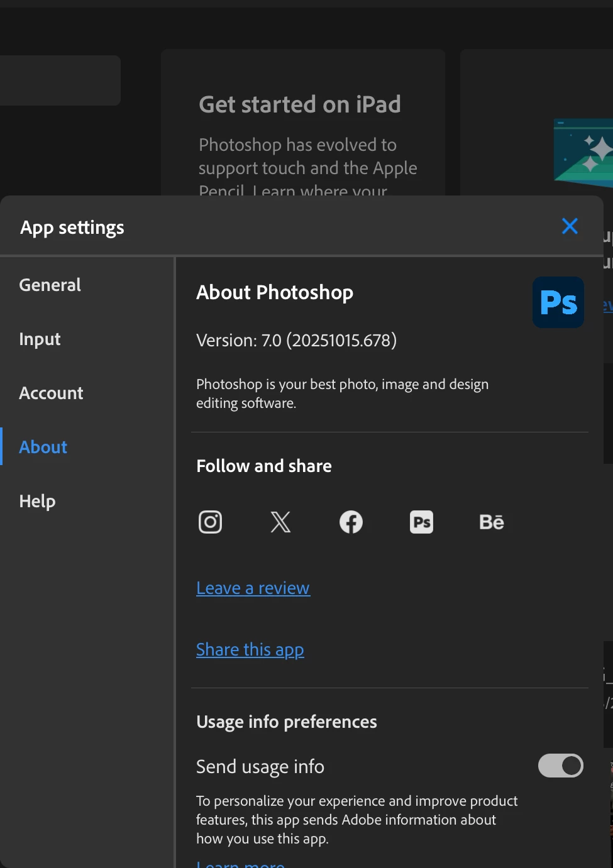Toggle the Send usage info switch

coord(561,766)
